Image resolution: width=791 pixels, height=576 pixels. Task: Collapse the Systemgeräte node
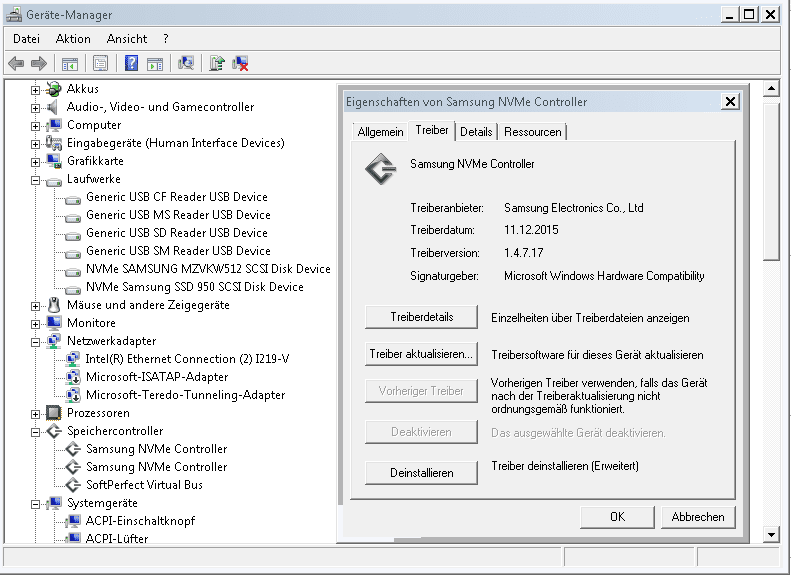point(35,504)
